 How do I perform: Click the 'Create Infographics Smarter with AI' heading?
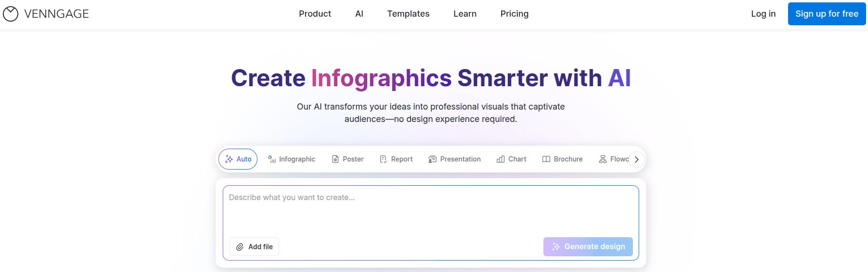[x=431, y=78]
